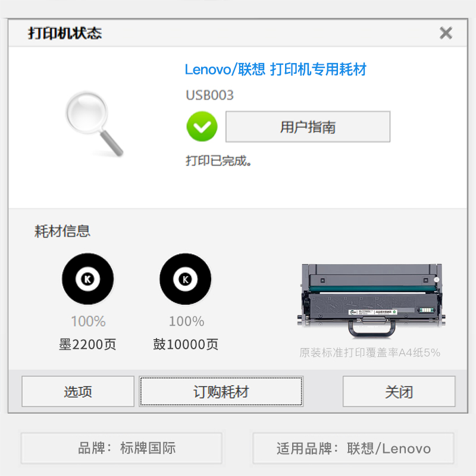Image resolution: width=476 pixels, height=476 pixels.
Task: Click the 适用品牌: 联想/Lenovo box
Action: pyautogui.click(x=353, y=448)
